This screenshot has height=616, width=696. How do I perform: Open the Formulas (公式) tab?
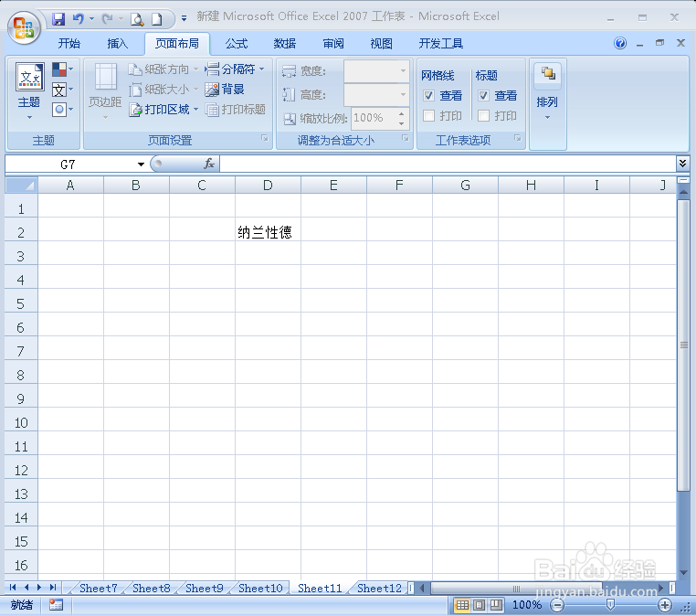pyautogui.click(x=237, y=44)
